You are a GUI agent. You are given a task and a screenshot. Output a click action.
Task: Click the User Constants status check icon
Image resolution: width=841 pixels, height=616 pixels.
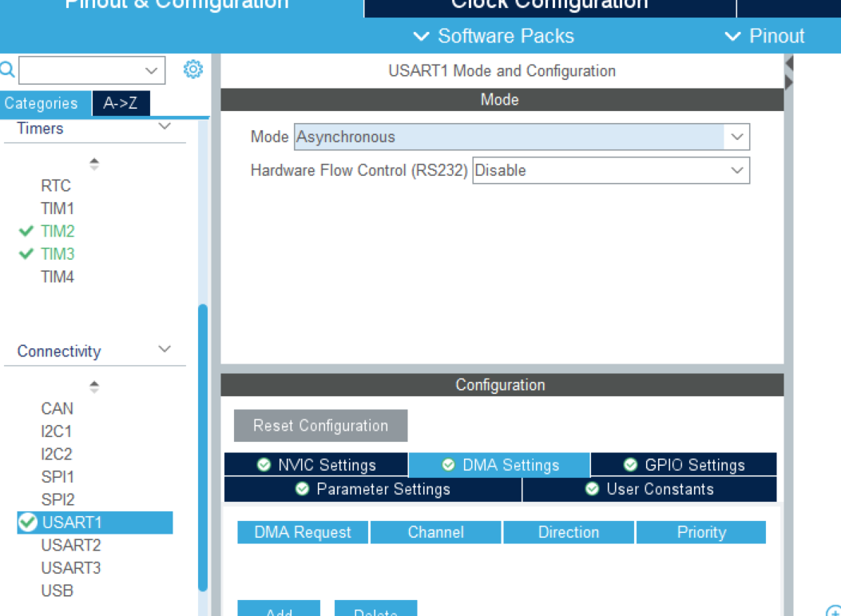[592, 489]
